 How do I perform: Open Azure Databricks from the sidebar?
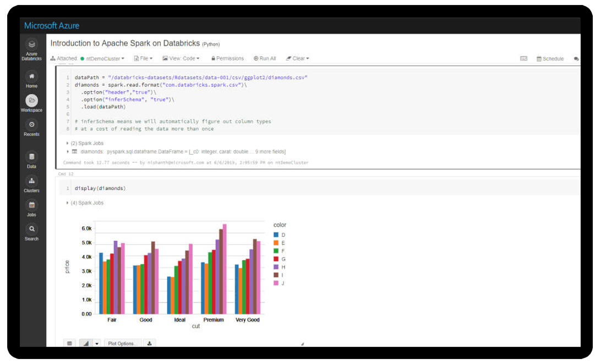(x=32, y=45)
